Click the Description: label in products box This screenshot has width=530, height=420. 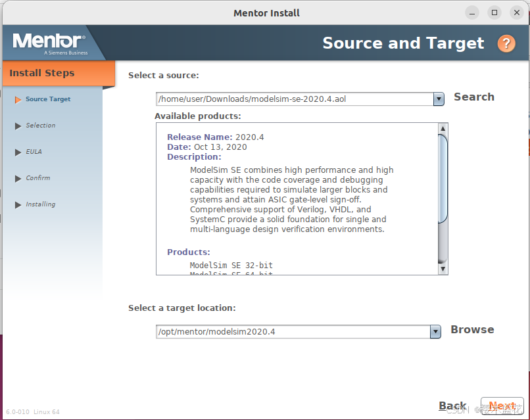click(x=194, y=157)
